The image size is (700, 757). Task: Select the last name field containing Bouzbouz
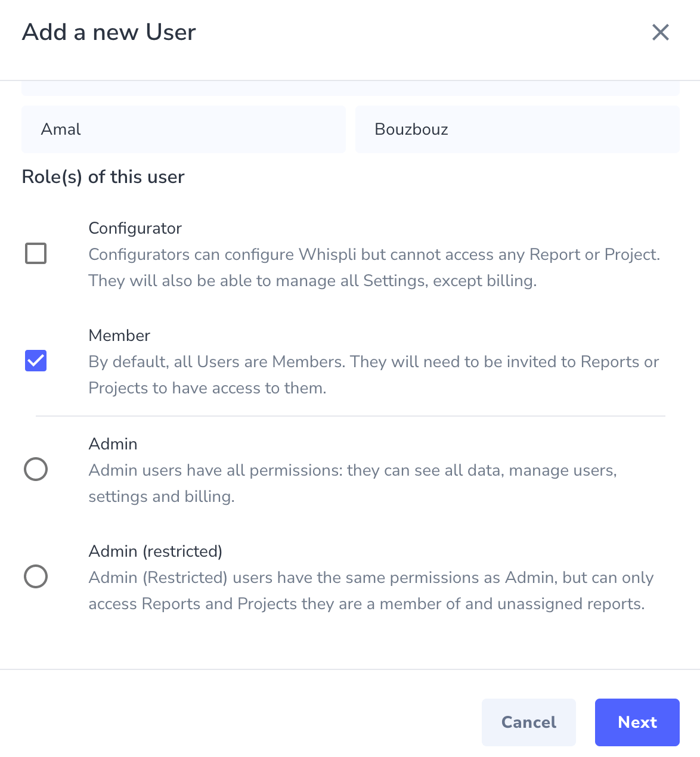tap(516, 129)
